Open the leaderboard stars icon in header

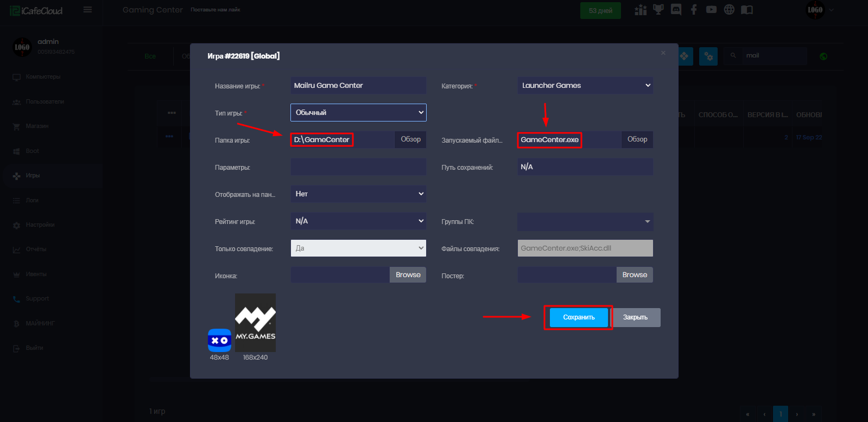641,10
